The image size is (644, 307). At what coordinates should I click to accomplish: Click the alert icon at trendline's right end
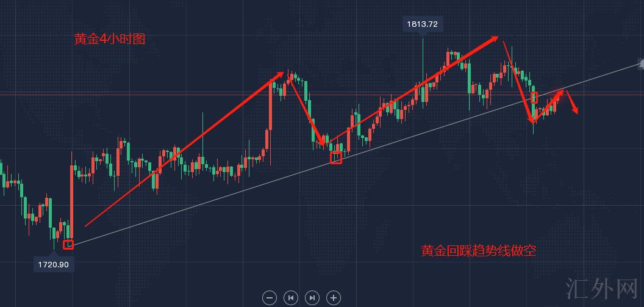641,63
